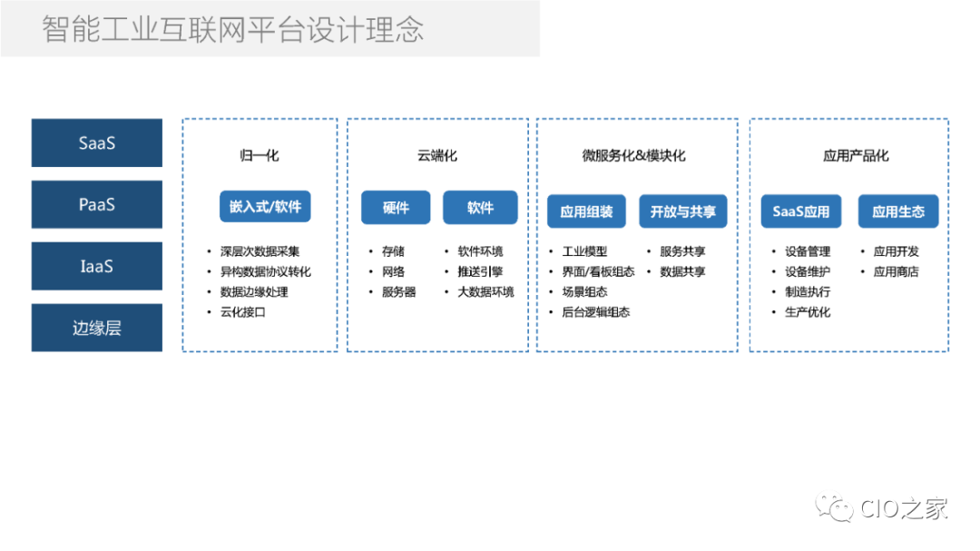Viewport: 980px width, 551px height.
Task: Select the 应用产品化 section header
Action: (x=850, y=155)
